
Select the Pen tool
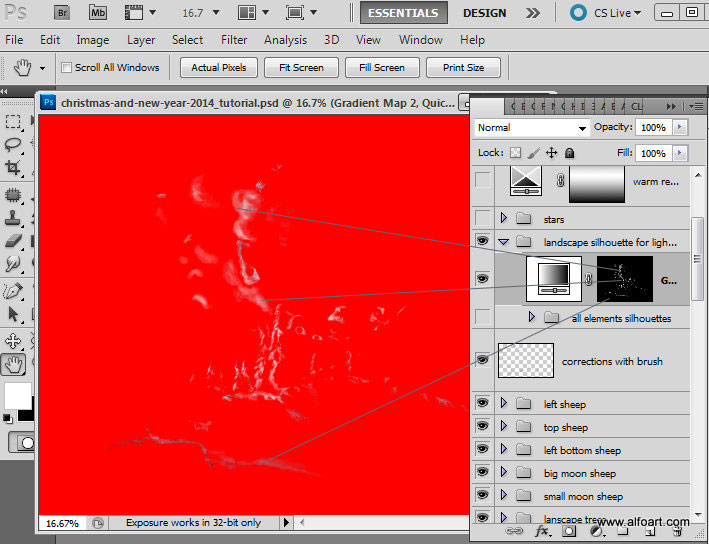click(13, 291)
